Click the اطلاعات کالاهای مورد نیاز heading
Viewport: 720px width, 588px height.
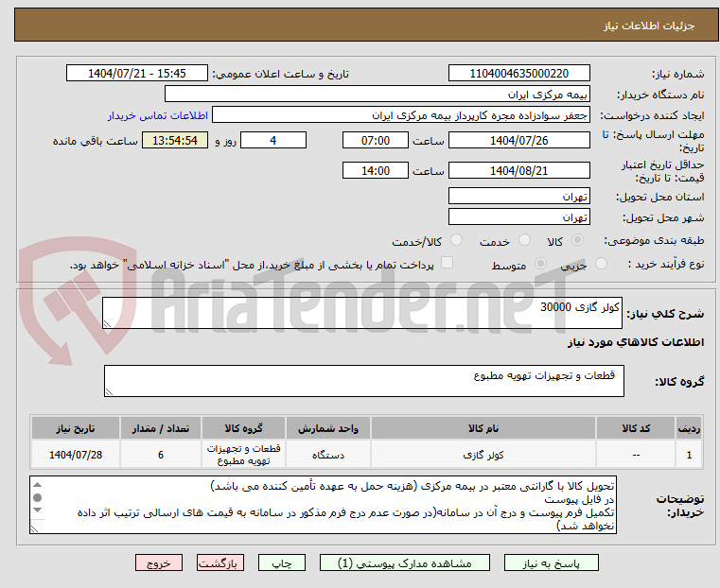(x=636, y=342)
